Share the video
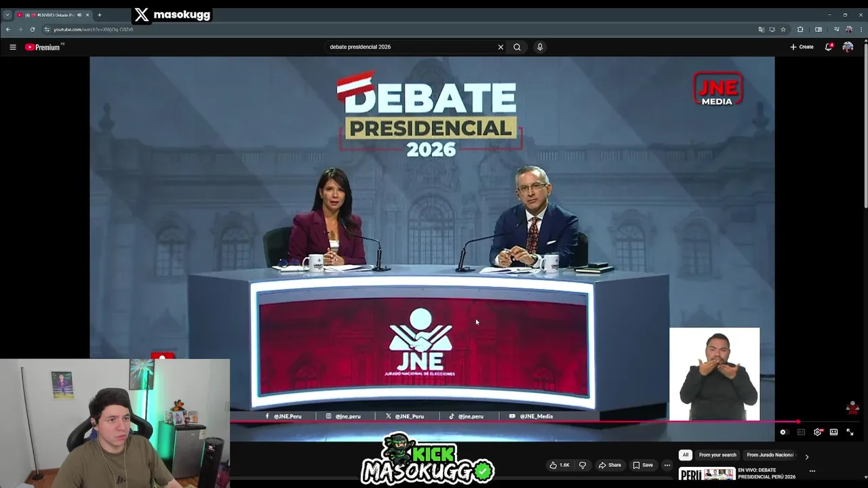The height and width of the screenshot is (488, 868). point(610,465)
